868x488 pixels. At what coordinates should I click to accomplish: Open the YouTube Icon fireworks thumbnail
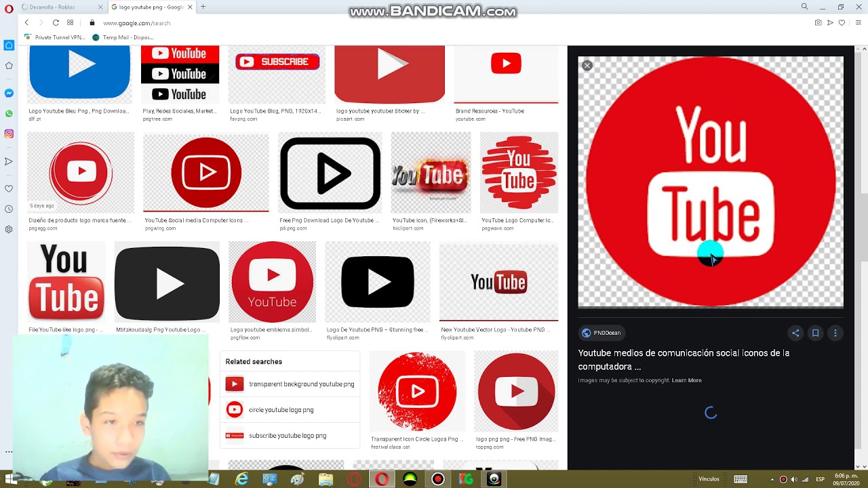431,173
